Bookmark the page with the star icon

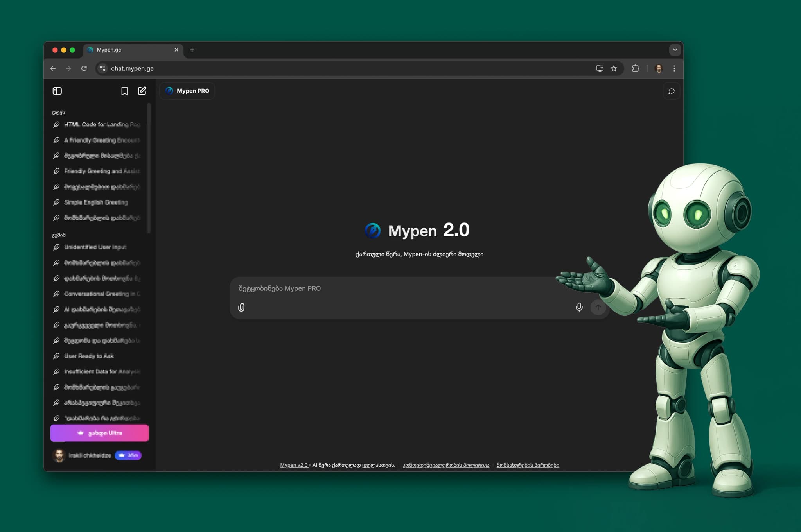614,68
